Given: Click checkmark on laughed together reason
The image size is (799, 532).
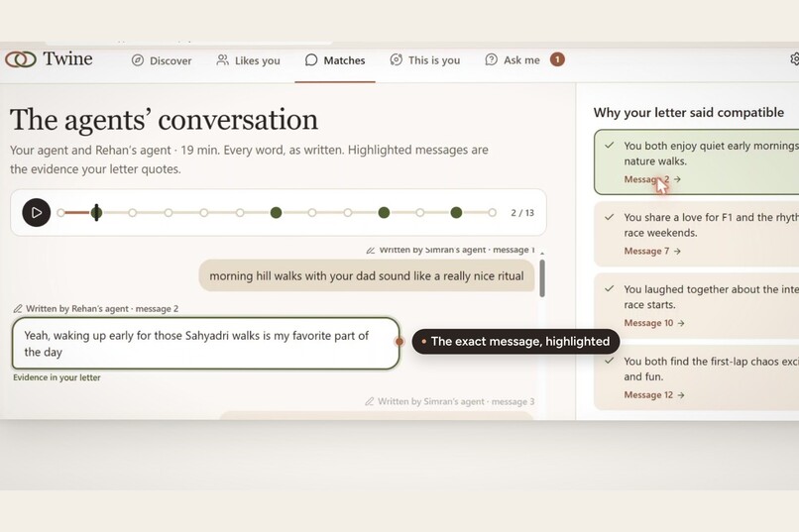Looking at the screenshot, I should (609, 289).
